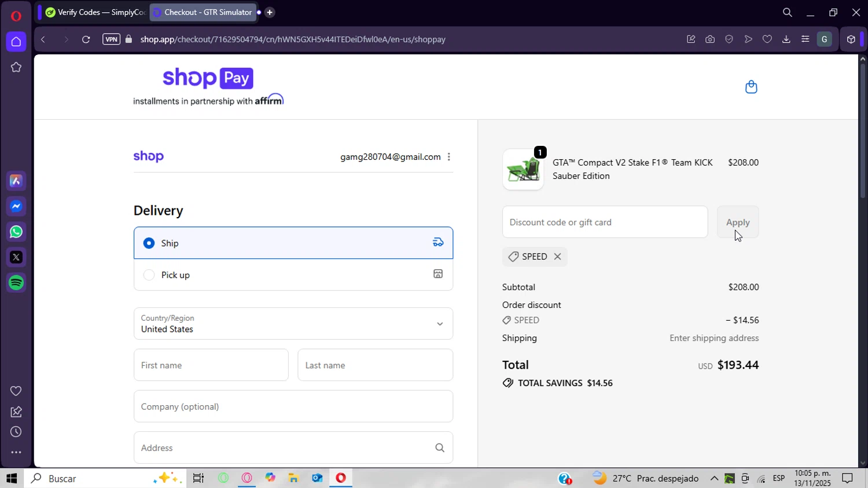Viewport: 868px width, 488px height.
Task: Open the ad blocker shield icon
Action: pyautogui.click(x=729, y=39)
